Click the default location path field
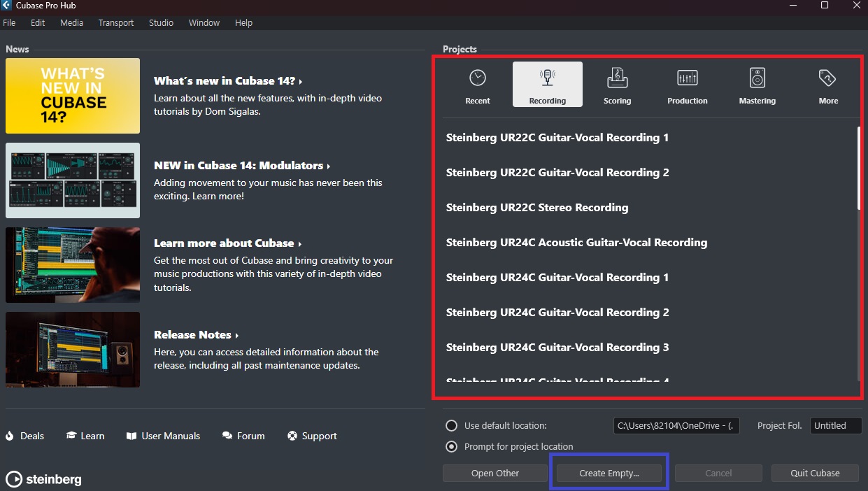The height and width of the screenshot is (491, 868). (x=676, y=425)
